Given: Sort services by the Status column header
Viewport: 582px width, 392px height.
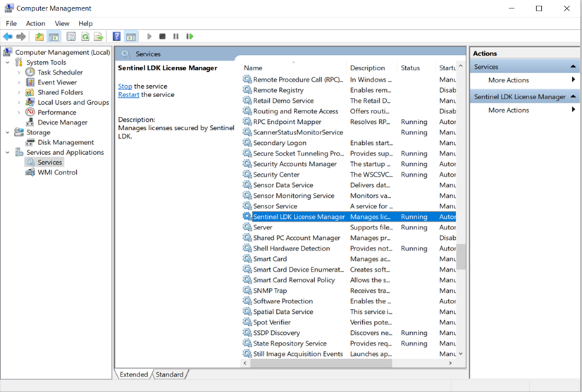Looking at the screenshot, I should tap(410, 68).
